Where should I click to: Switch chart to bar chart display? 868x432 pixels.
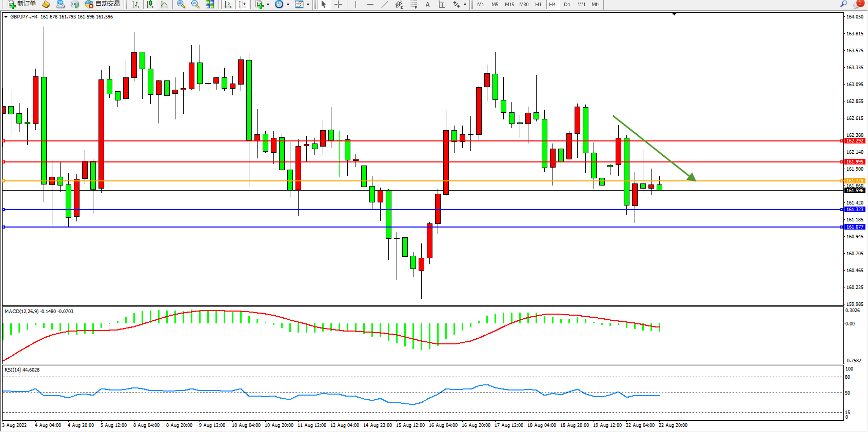pos(135,4)
